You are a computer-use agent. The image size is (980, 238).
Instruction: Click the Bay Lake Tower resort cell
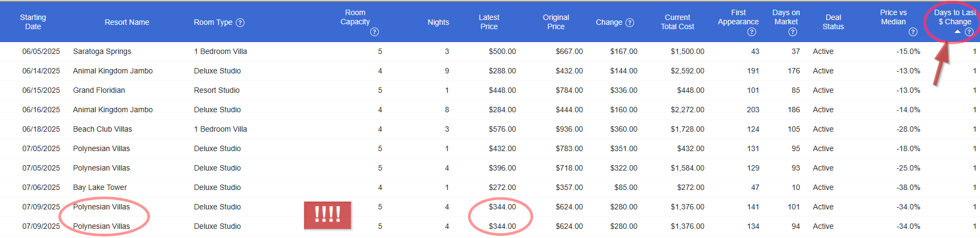[x=100, y=188]
